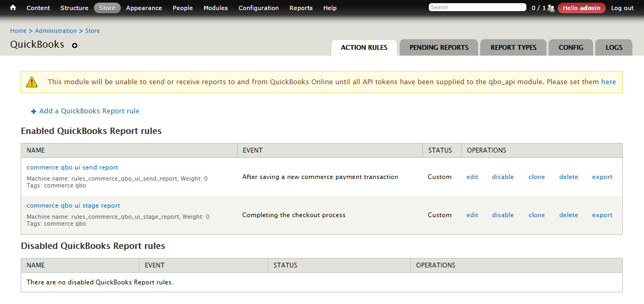Clone the send report rule
Viewport: 644px width, 304px height.
point(536,177)
